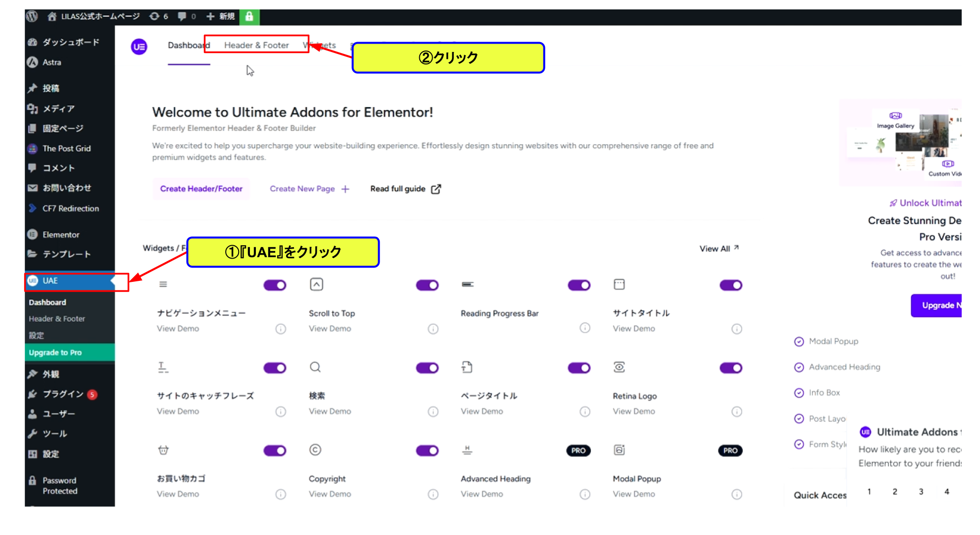Viewport: 980px width, 535px height.
Task: Toggle ページタイトル widget switch
Action: point(579,368)
